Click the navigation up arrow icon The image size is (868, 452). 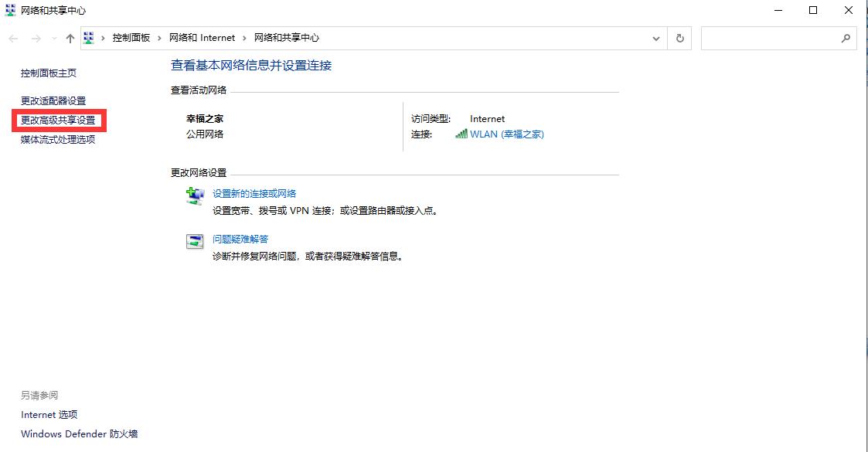pos(70,38)
